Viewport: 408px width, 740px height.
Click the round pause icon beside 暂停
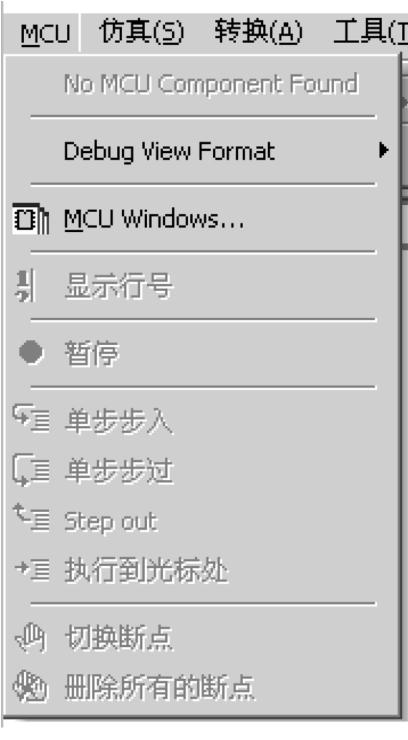[31, 353]
